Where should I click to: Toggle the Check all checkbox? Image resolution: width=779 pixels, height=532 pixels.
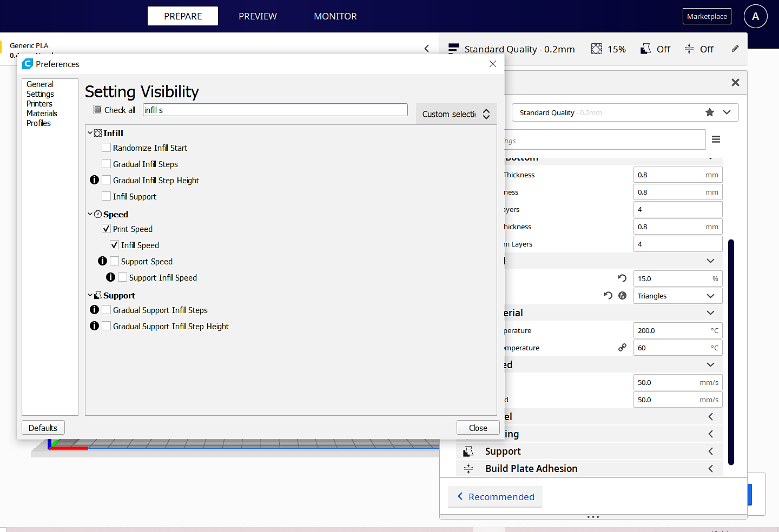pyautogui.click(x=98, y=110)
